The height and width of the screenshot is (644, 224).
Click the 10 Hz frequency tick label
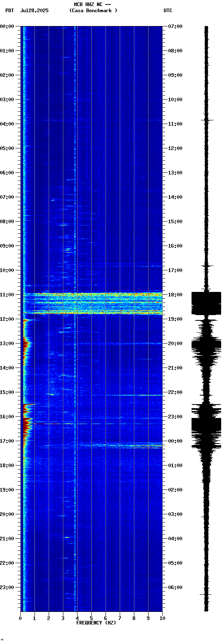pyautogui.click(x=162, y=618)
